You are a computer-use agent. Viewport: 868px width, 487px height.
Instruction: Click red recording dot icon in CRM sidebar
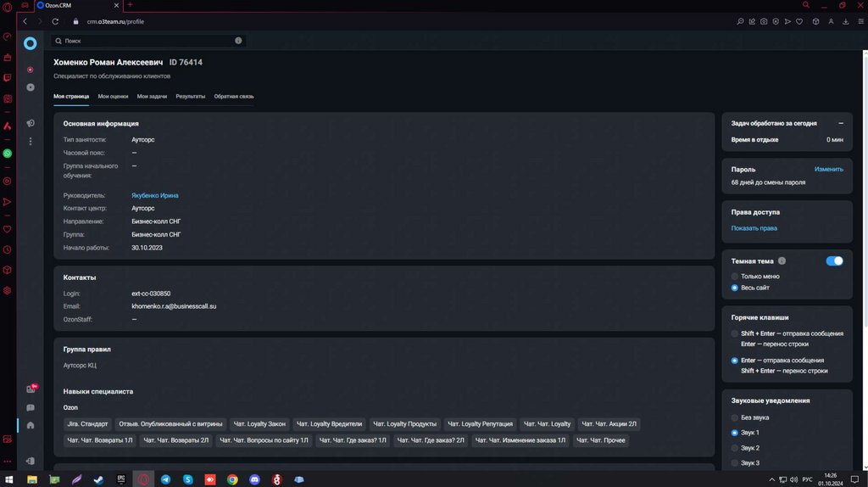coord(31,70)
